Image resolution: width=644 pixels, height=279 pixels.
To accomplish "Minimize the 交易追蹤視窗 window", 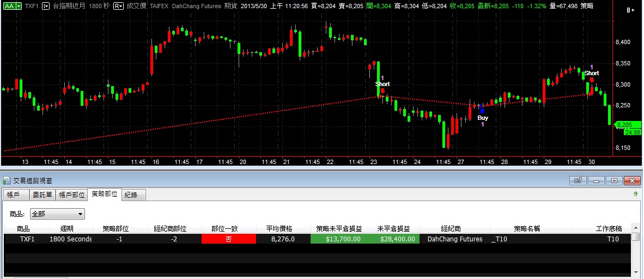I will tap(596, 180).
